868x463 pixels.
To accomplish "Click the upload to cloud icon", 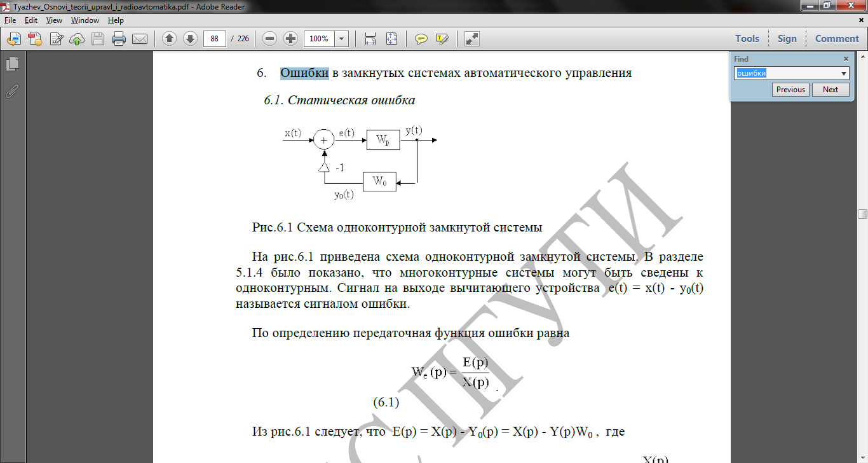I will (77, 39).
